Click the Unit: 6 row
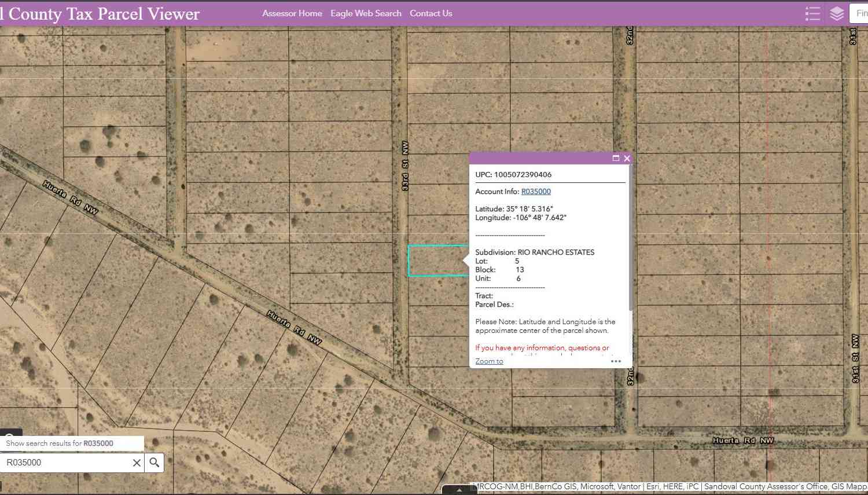This screenshot has width=868, height=495. click(498, 278)
